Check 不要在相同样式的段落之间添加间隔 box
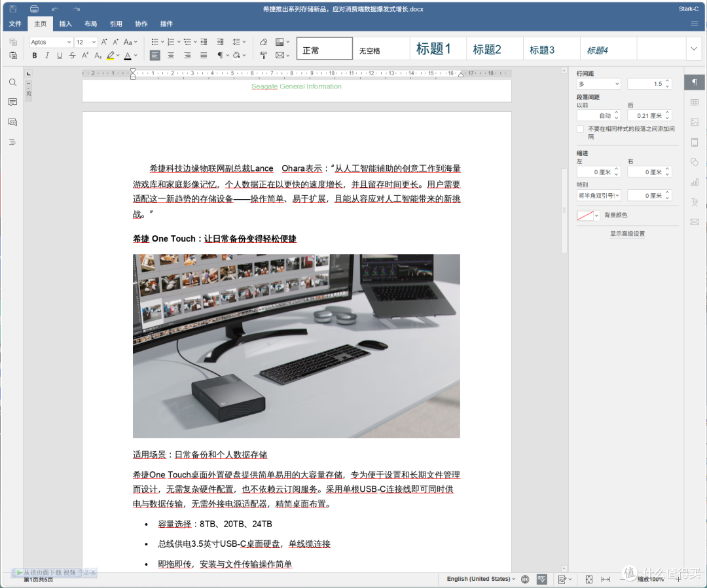This screenshot has height=588, width=707. click(x=580, y=129)
